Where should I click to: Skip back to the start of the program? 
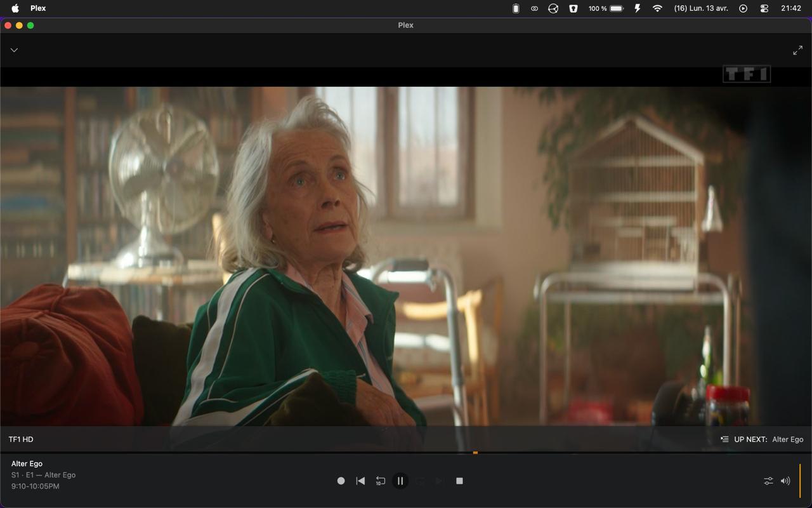360,481
